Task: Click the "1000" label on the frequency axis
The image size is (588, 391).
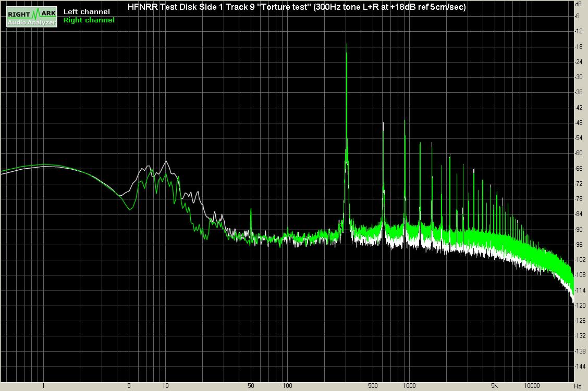Action: click(x=409, y=386)
